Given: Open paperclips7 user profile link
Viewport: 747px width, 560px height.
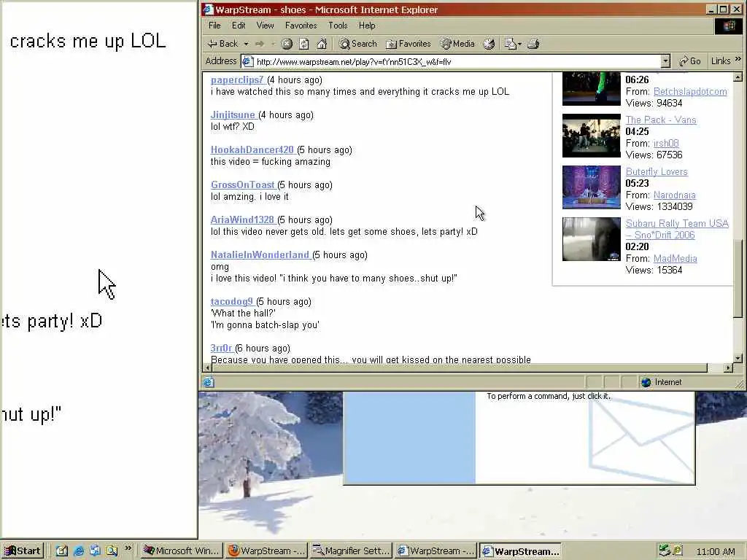Looking at the screenshot, I should click(237, 80).
